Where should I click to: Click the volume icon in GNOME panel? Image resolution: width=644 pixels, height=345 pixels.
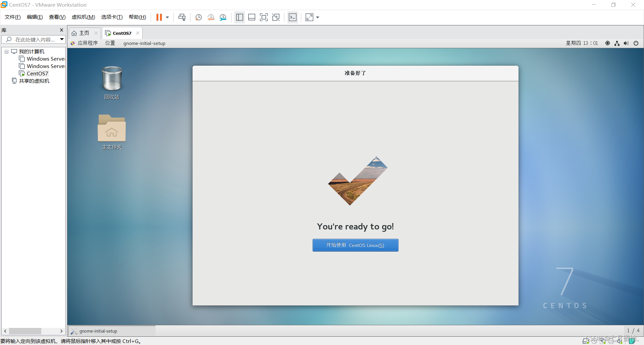pyautogui.click(x=626, y=43)
